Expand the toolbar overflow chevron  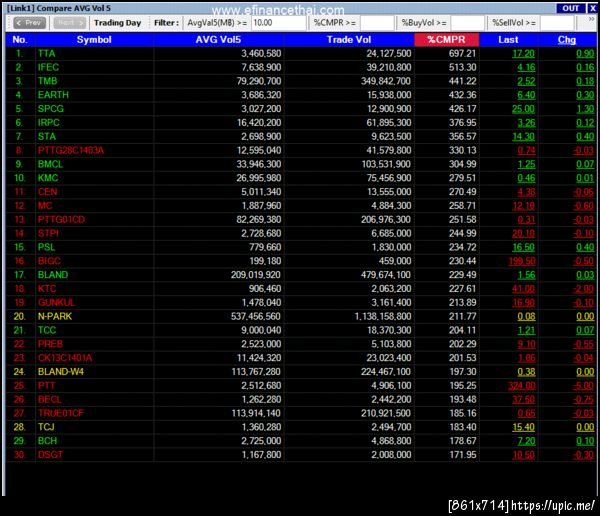(x=592, y=19)
